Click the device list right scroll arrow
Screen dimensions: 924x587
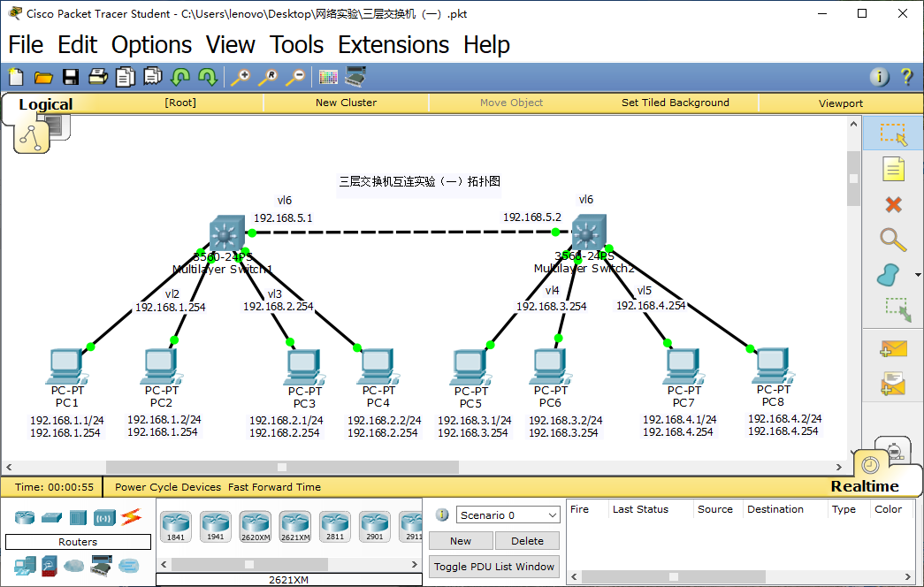[415, 565]
